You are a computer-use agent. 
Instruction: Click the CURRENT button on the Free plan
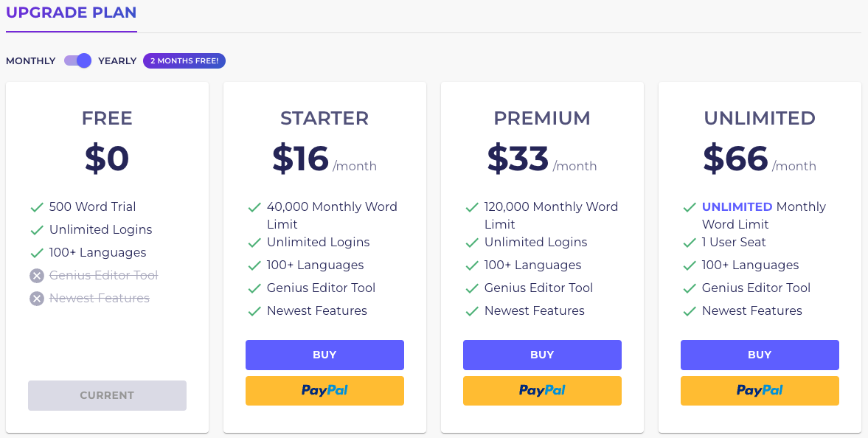[107, 395]
